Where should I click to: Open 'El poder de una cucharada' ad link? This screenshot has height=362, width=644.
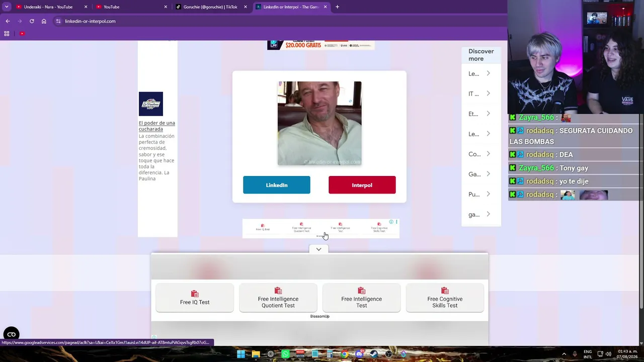point(157,126)
